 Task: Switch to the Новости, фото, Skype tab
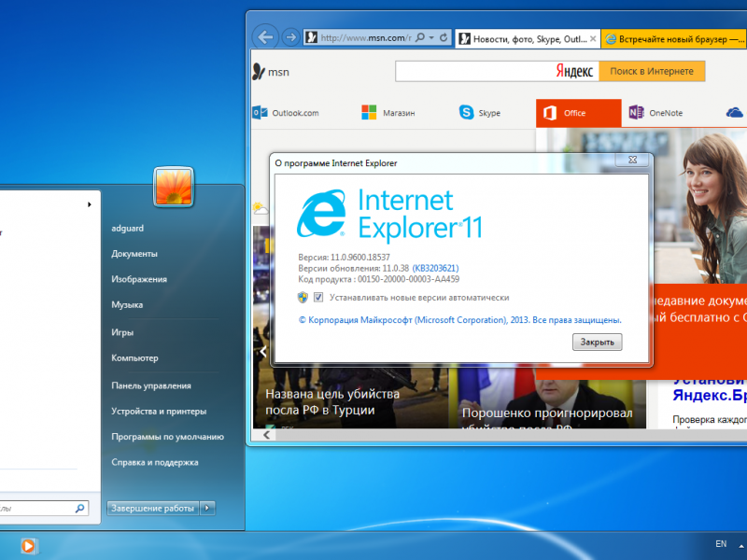[x=528, y=39]
